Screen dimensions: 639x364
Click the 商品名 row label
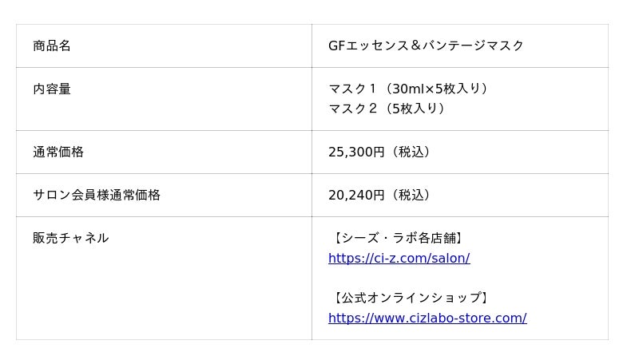coord(52,45)
